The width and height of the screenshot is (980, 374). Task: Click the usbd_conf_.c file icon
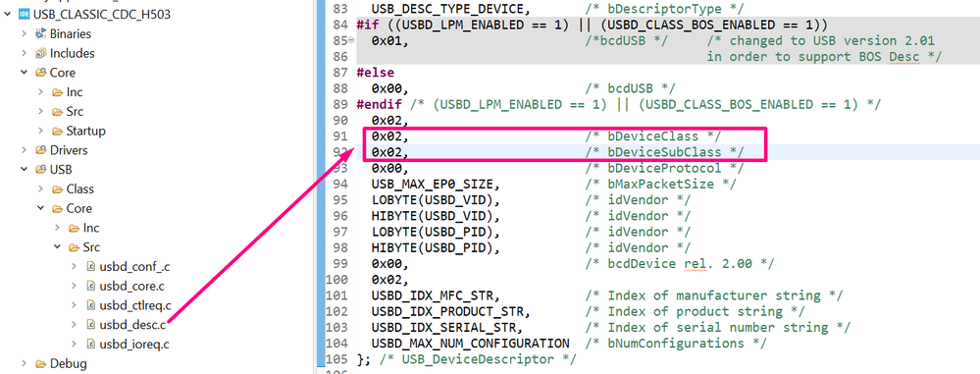point(91,266)
